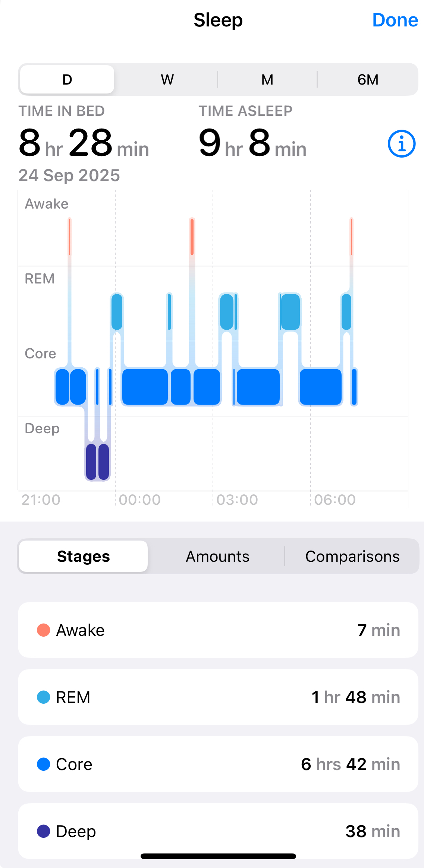Viewport: 424px width, 868px height.
Task: Switch to the week (W) view
Action: 167,79
